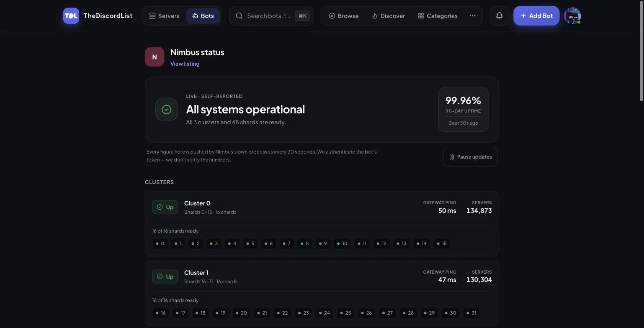The image size is (644, 328).
Task: Select shard 16 chip
Action: [x=160, y=313]
